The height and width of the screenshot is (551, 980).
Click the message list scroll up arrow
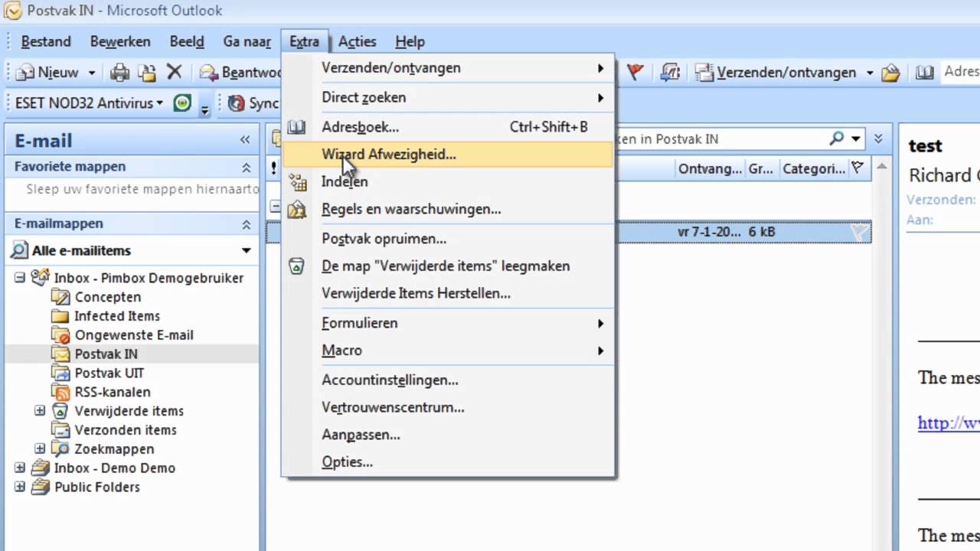click(x=881, y=168)
